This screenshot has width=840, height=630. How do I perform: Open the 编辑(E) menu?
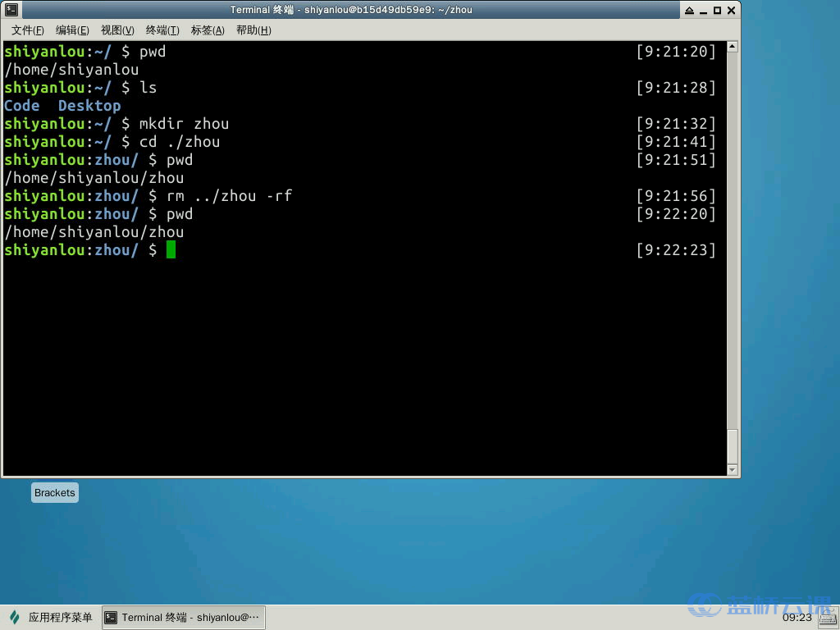pyautogui.click(x=72, y=30)
